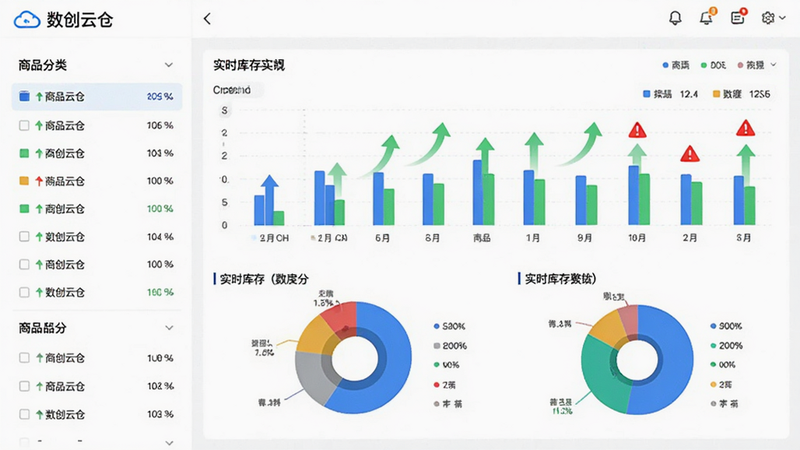Click the warning triangle above the 10月 bars
This screenshot has width=800, height=450.
click(637, 130)
